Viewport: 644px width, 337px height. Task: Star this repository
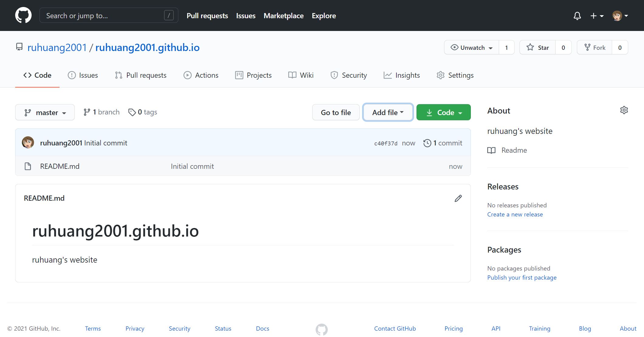point(538,47)
